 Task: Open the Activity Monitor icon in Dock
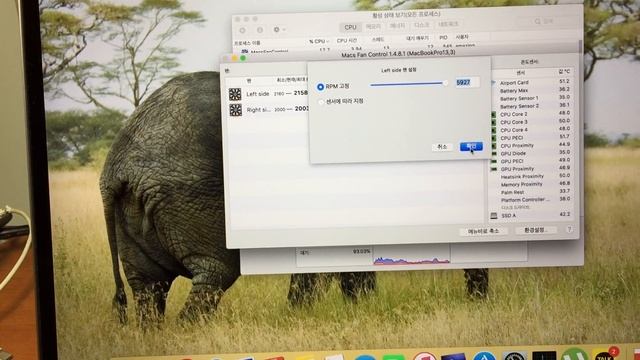coord(544,356)
